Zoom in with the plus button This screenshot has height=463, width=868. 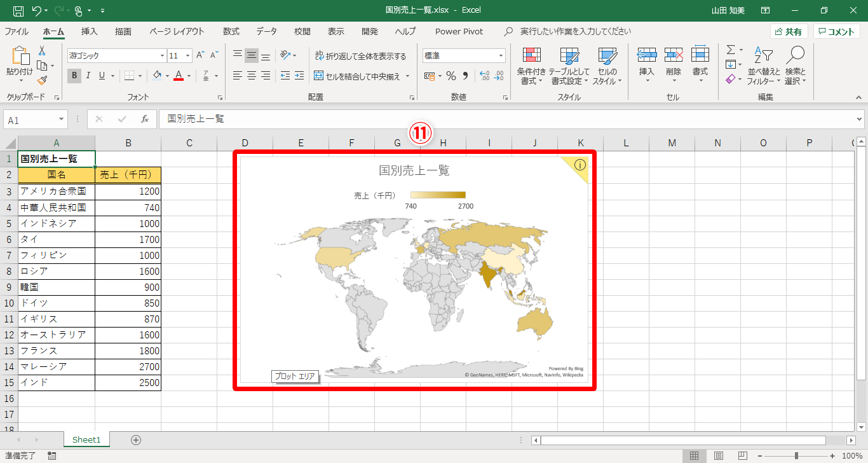pyautogui.click(x=832, y=455)
